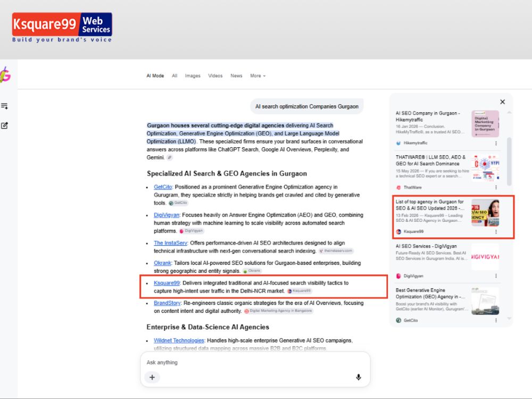The height and width of the screenshot is (399, 532).
Task: Open 'THATWARE® | LLM SEO, AEO & GEO' result
Action: (x=430, y=161)
